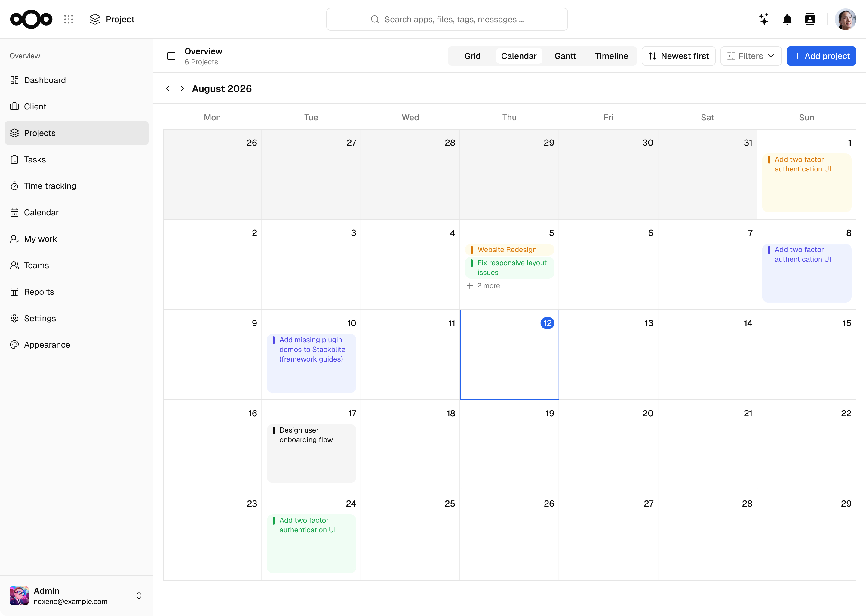866x616 pixels.
Task: Switch to Timeline view tab
Action: pyautogui.click(x=611, y=56)
